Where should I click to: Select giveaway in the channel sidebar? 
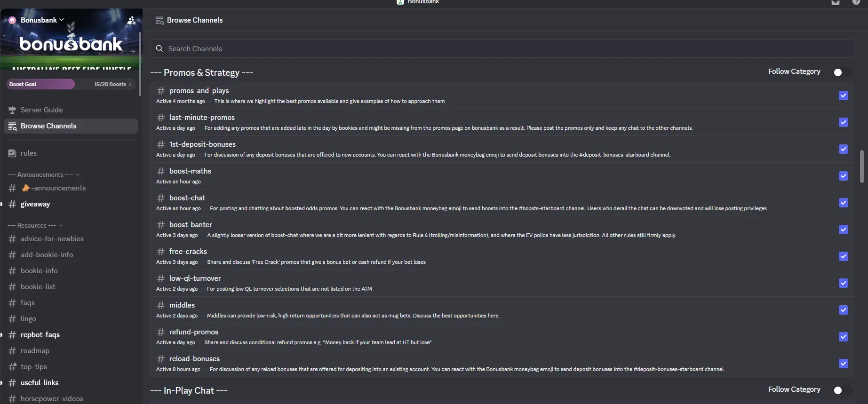35,204
